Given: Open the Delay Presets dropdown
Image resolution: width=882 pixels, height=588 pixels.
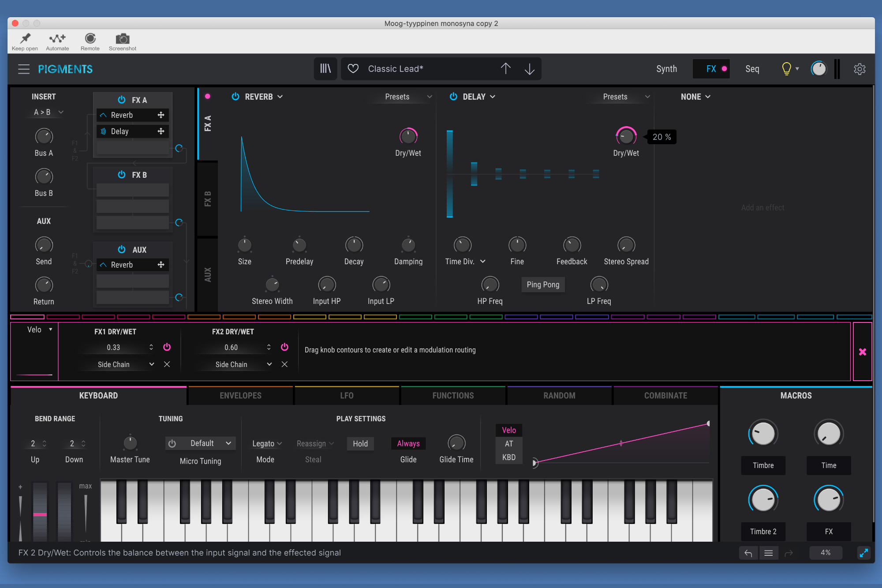Looking at the screenshot, I should (626, 97).
